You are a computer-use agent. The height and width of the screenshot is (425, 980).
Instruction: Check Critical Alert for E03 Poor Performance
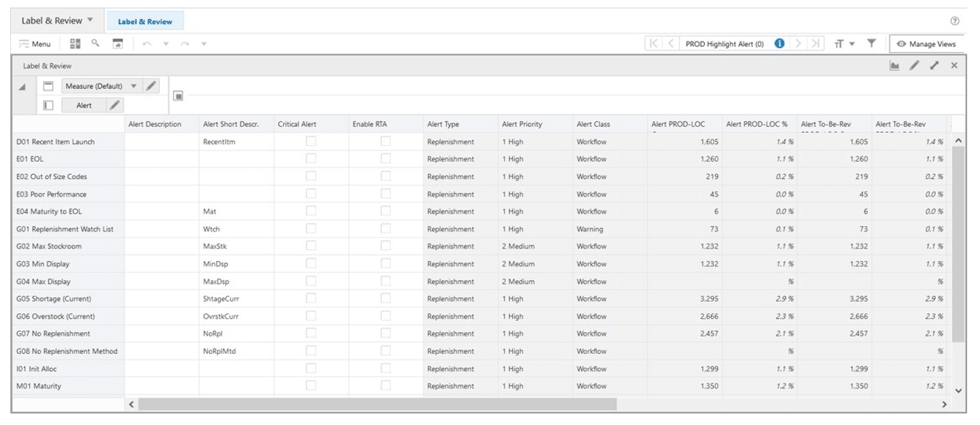(311, 194)
